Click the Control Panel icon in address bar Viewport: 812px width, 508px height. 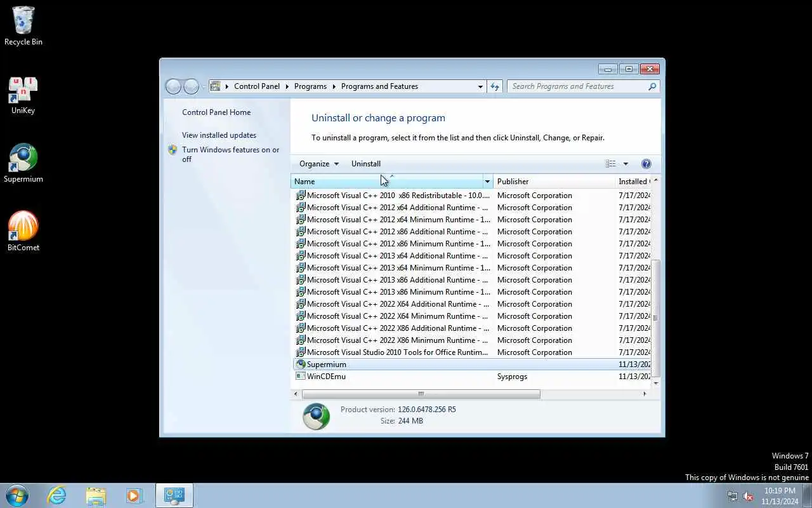(x=216, y=86)
